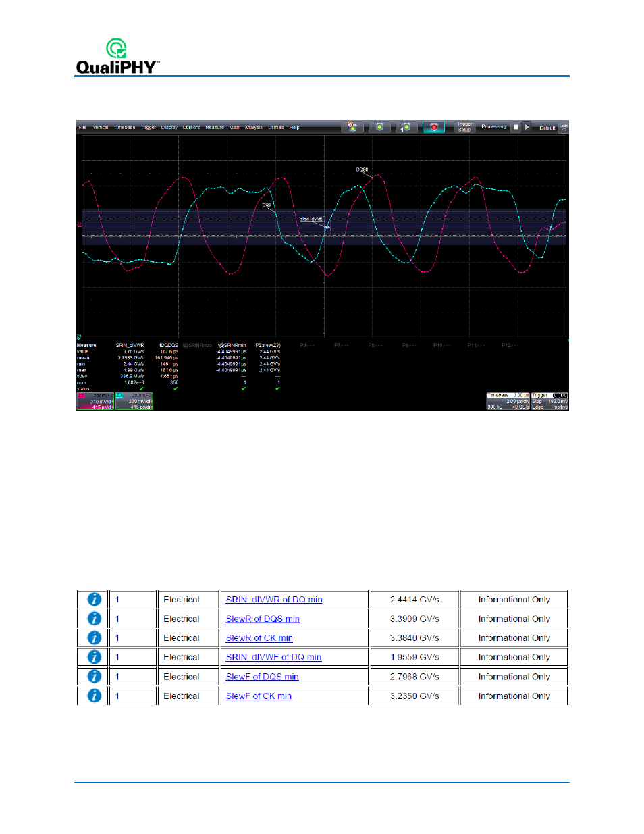Viewport: 644px width, 834px height.
Task: Click the Default setup button
Action: (x=547, y=128)
